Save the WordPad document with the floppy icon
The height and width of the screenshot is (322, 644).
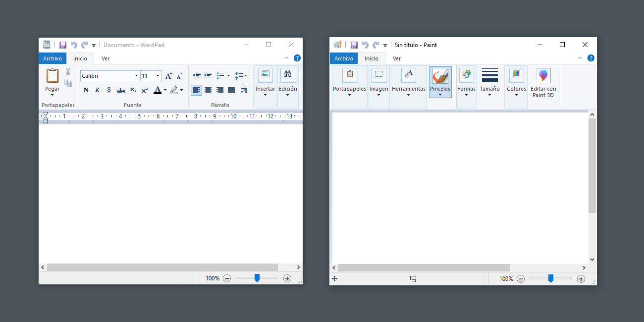[x=63, y=45]
